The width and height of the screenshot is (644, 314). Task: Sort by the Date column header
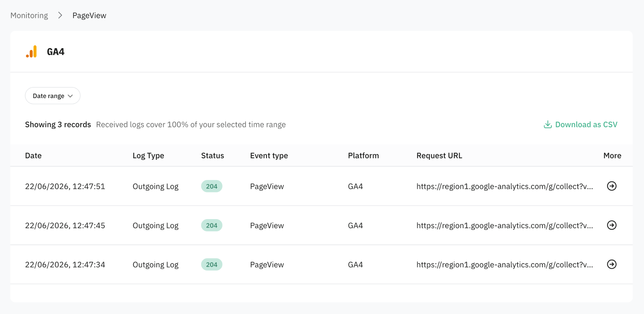33,156
